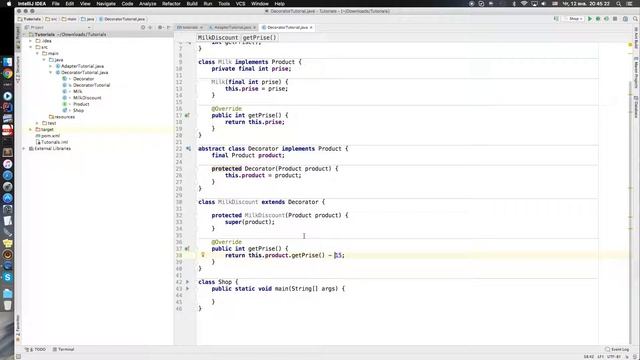
Task: Open the Event Log tool window
Action: tap(617, 349)
